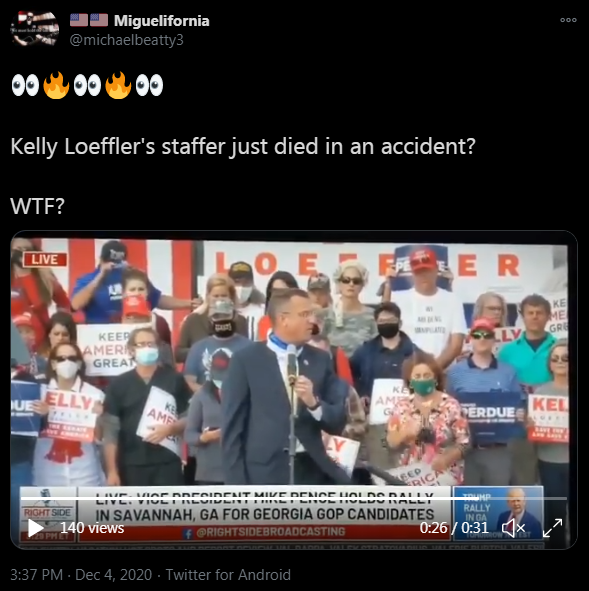Expand video to fullscreen

point(552,528)
